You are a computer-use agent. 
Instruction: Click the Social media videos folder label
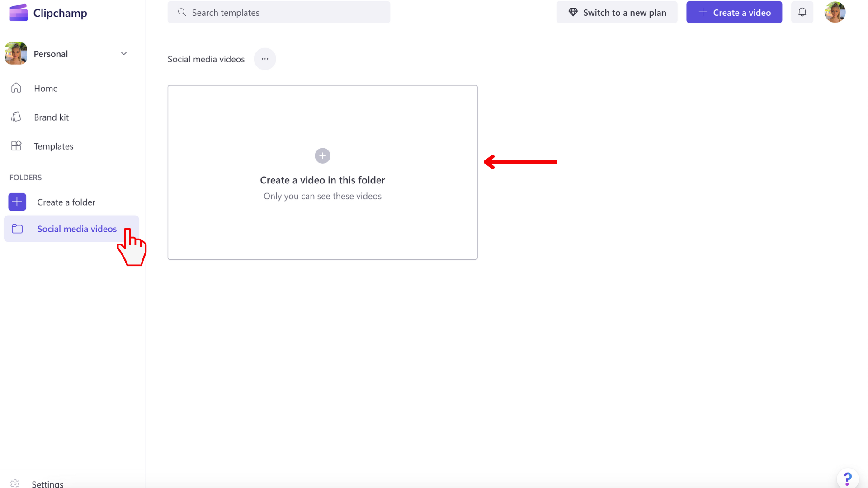77,229
